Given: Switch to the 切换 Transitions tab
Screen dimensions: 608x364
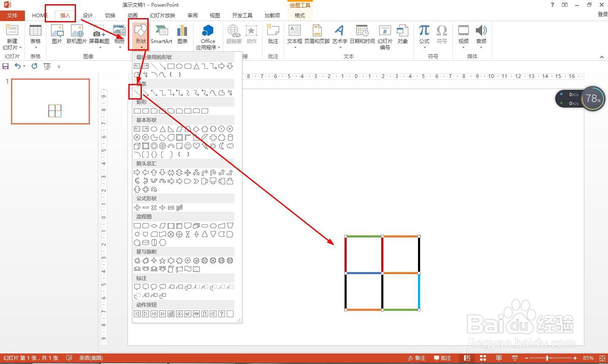Looking at the screenshot, I should 110,16.
